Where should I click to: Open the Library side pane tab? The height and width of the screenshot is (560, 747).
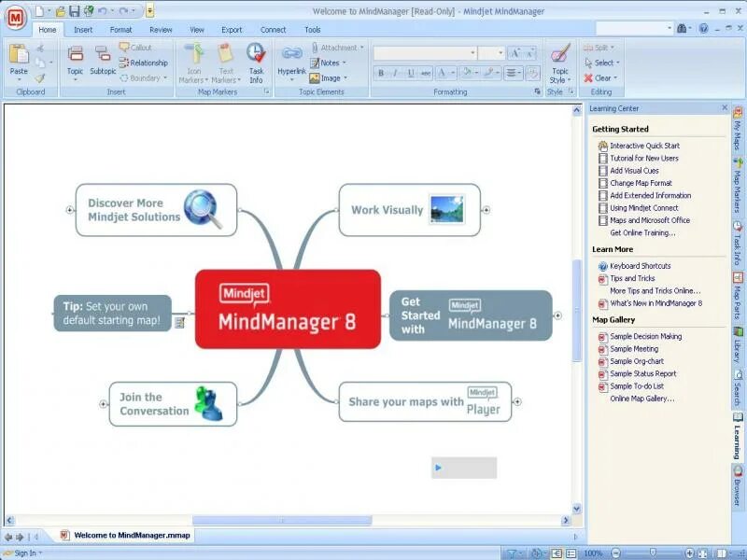pyautogui.click(x=738, y=345)
